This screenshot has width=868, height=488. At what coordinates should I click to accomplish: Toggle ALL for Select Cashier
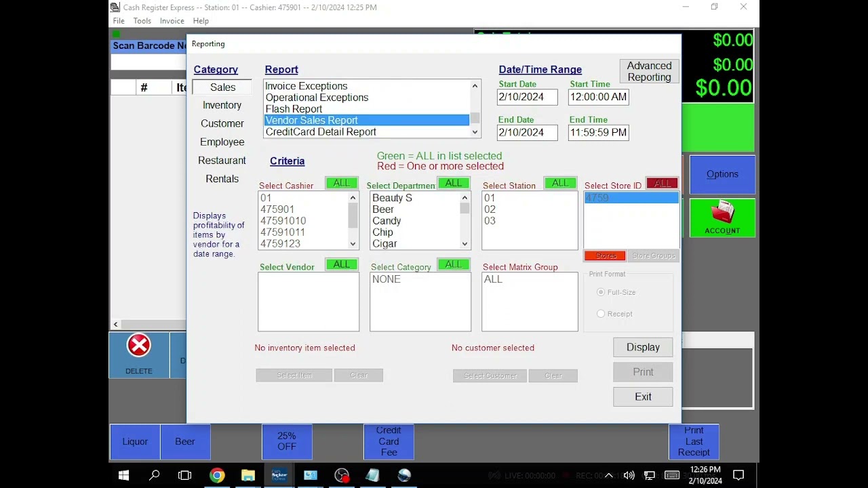pos(342,183)
